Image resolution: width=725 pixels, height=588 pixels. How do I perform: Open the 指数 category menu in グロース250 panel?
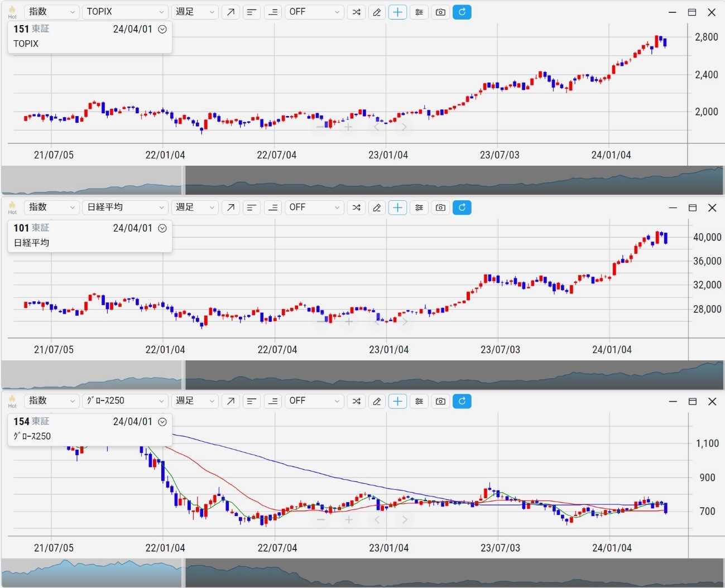[x=51, y=401]
